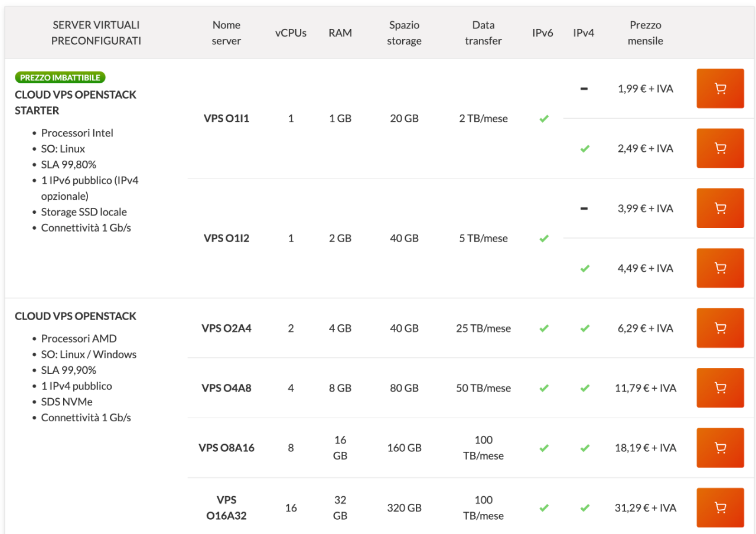The image size is (756, 534).
Task: Click the IPv6 checkmark for VPS O1I1
Action: 544,119
